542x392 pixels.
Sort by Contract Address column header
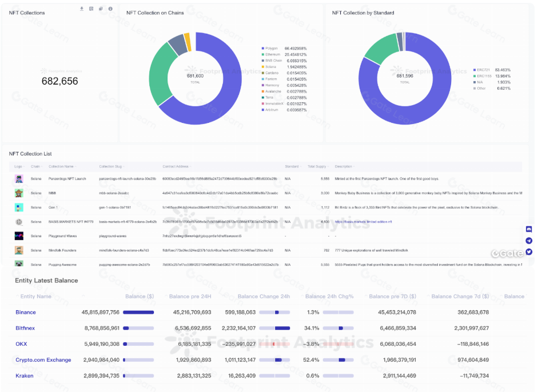[176, 167]
